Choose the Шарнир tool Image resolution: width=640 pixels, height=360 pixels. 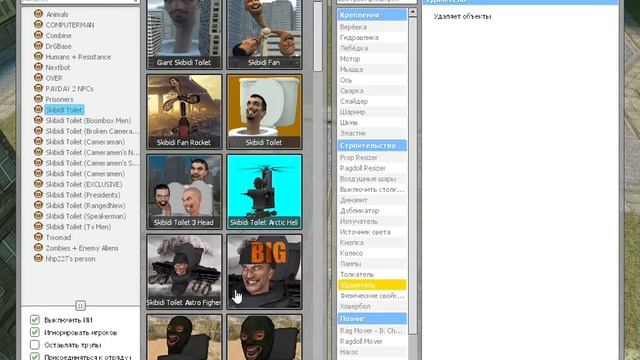372,112
